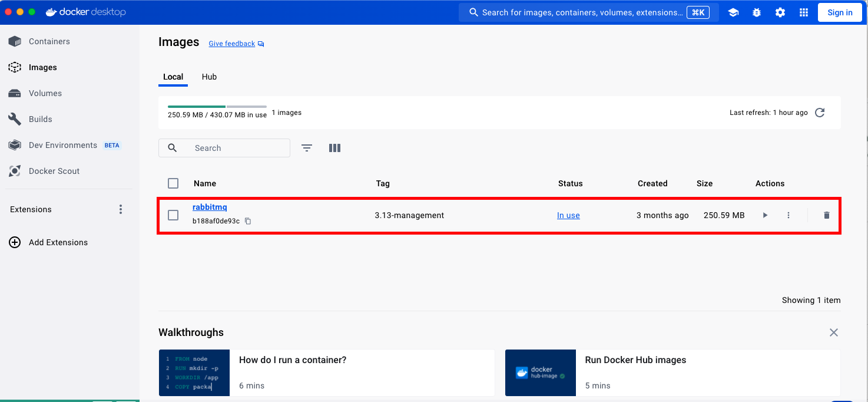Click the In use status link
This screenshot has height=402, width=868.
click(568, 215)
